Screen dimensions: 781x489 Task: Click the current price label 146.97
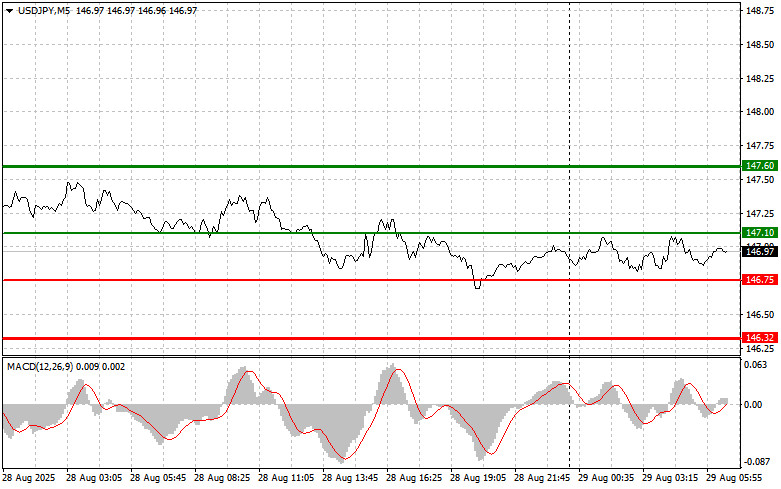click(760, 251)
